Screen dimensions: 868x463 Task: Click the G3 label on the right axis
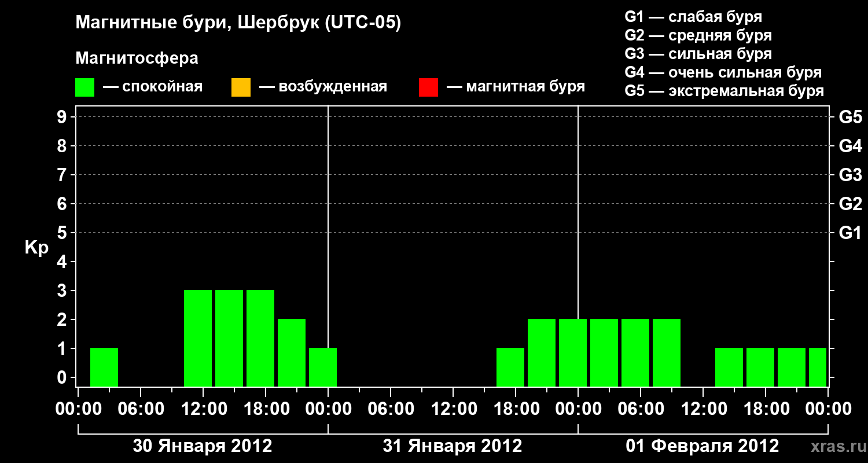click(x=851, y=175)
